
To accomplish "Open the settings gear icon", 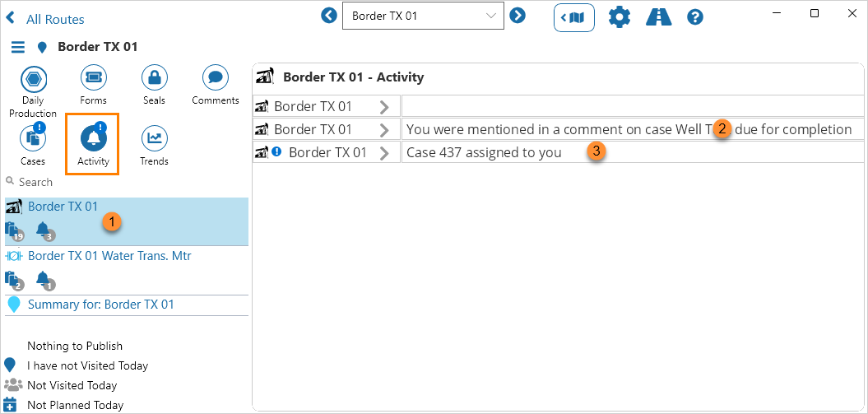I will pos(619,16).
